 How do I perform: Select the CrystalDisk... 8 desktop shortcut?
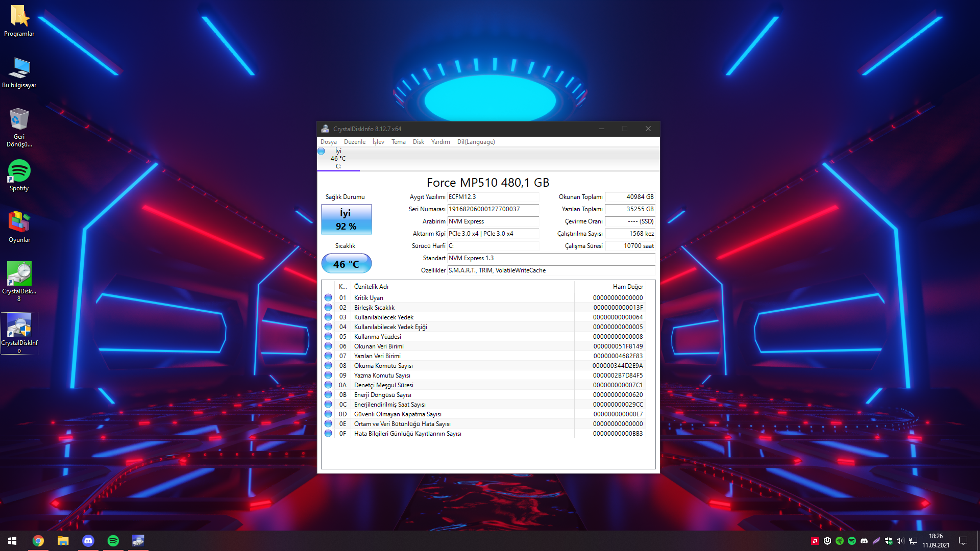click(19, 282)
